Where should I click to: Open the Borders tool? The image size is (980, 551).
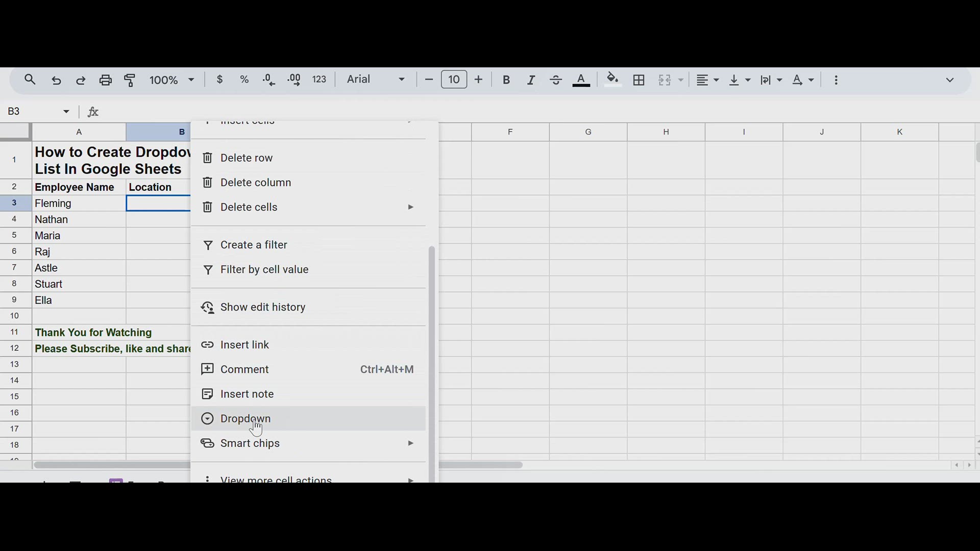pyautogui.click(x=639, y=80)
